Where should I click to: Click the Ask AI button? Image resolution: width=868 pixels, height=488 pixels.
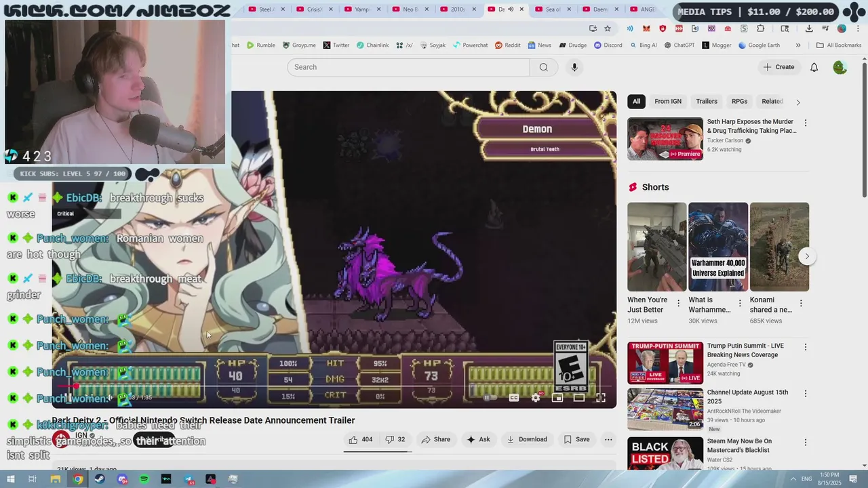pos(478,439)
